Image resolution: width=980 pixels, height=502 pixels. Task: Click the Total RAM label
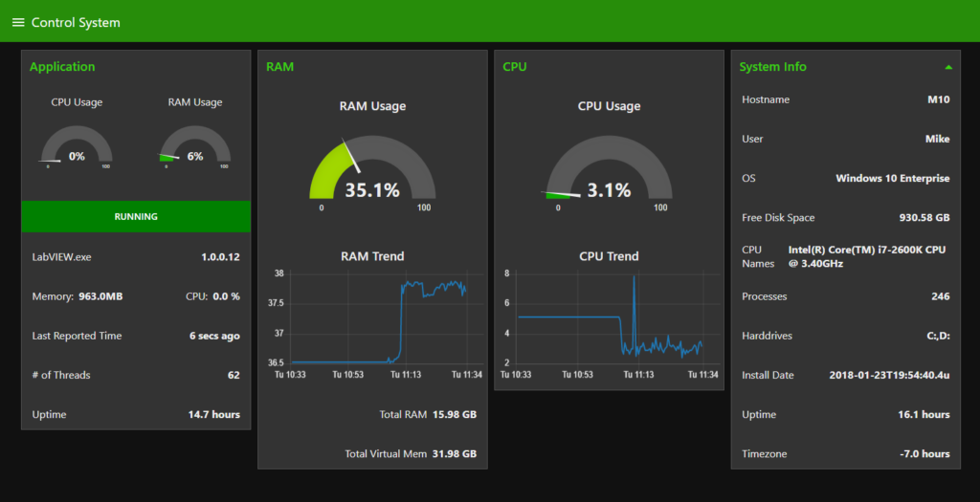[x=403, y=415]
